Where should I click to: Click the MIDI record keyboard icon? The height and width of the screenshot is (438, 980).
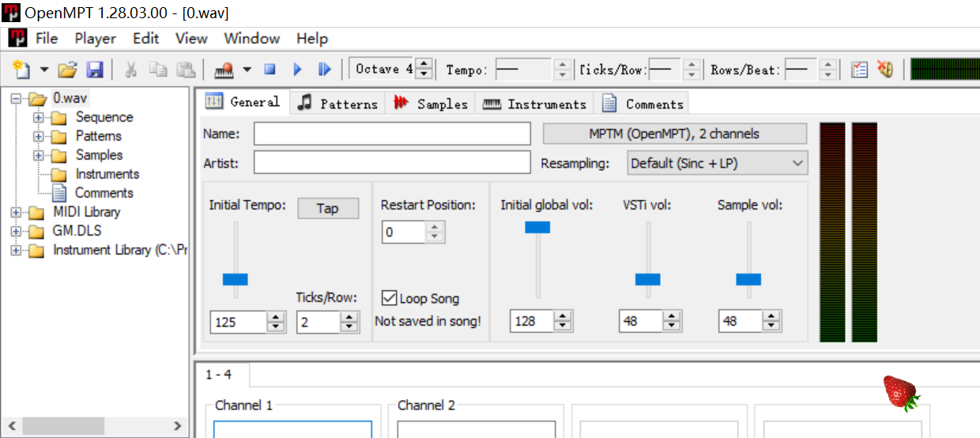pyautogui.click(x=224, y=70)
